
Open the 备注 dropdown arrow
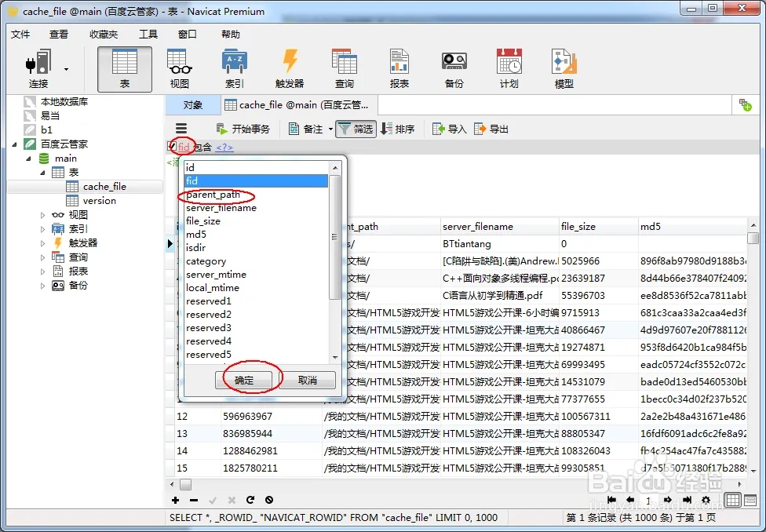point(330,129)
